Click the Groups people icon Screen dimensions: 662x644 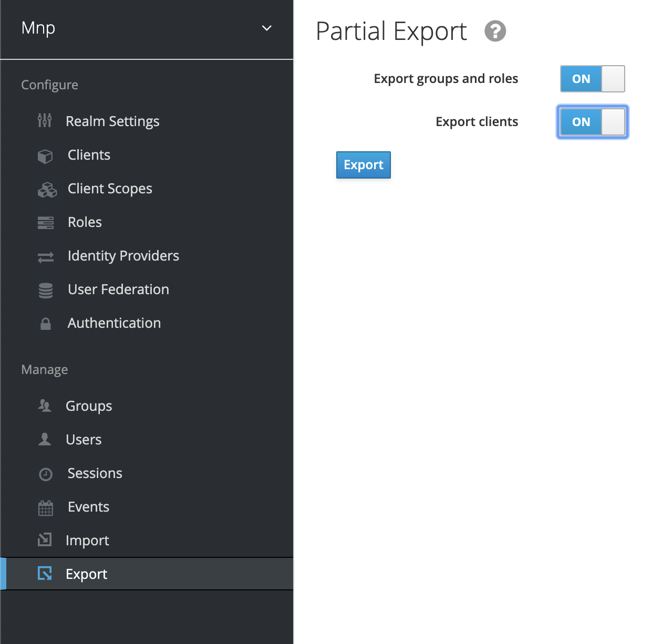pyautogui.click(x=45, y=406)
